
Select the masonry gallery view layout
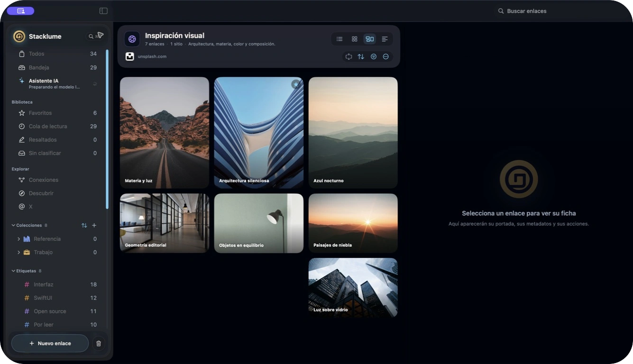(370, 39)
